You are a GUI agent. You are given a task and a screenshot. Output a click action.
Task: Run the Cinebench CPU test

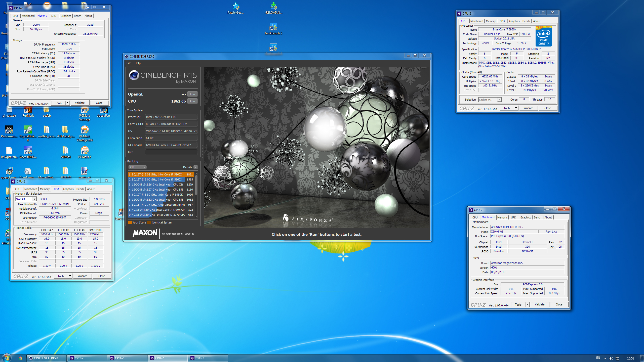pos(192,101)
